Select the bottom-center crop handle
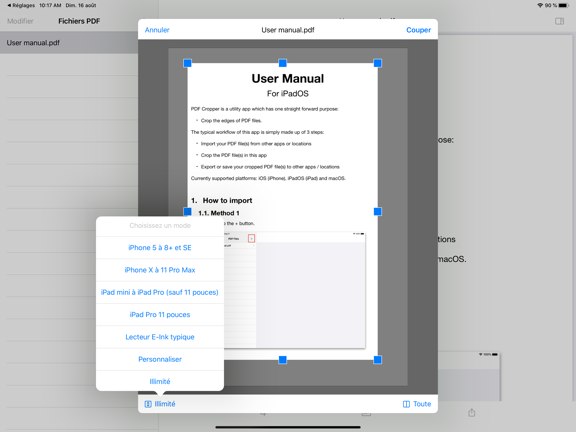 [282, 360]
